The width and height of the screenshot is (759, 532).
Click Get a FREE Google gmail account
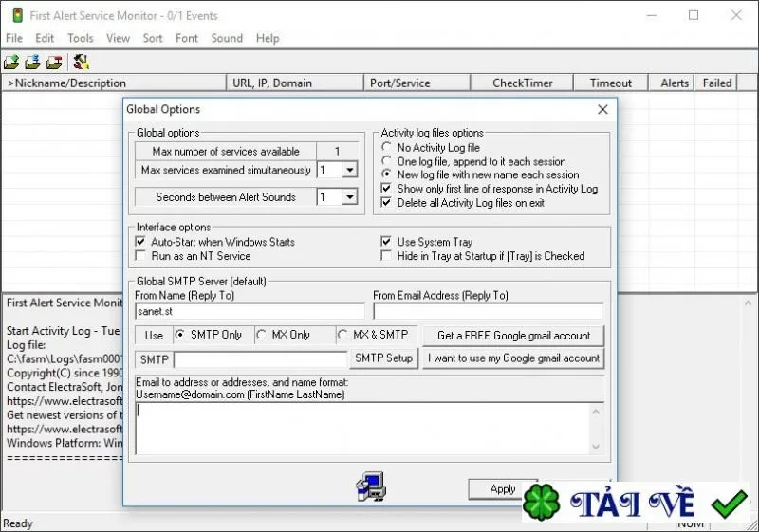[x=513, y=336]
